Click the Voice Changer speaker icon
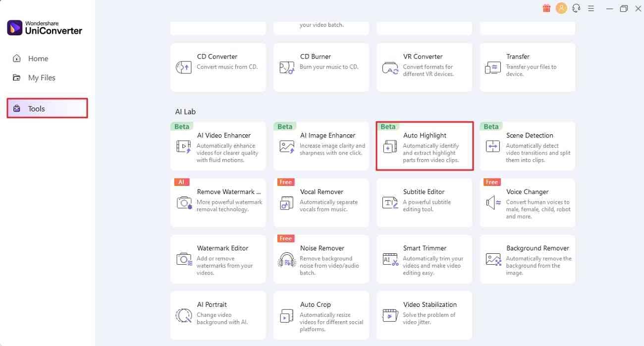Viewport: 644px width, 346px height. pyautogui.click(x=493, y=202)
